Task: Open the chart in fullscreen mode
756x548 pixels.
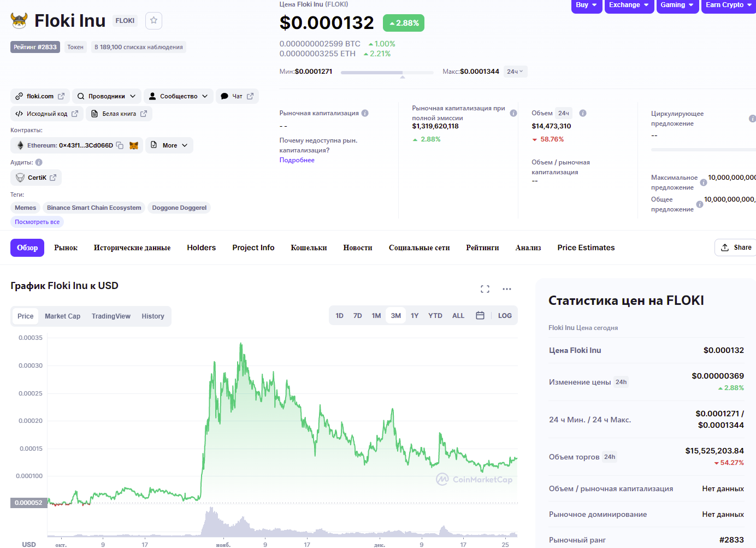Action: coord(485,289)
